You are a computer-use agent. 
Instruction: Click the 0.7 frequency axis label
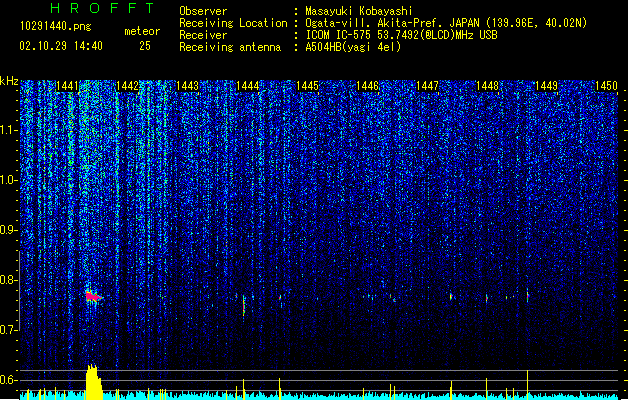point(8,330)
